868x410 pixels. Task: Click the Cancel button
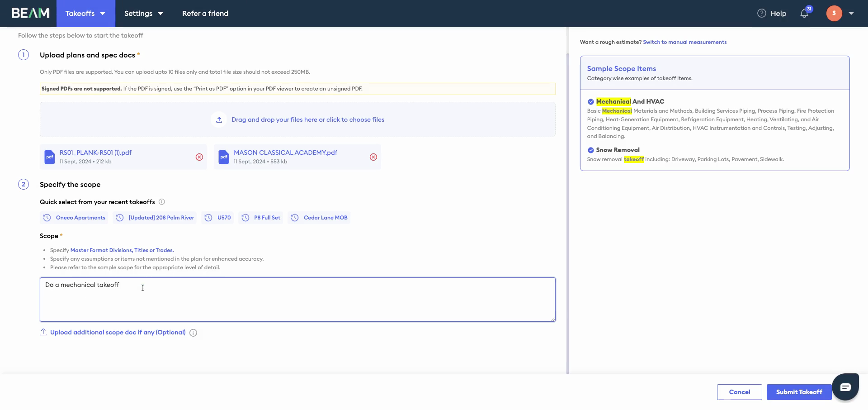coord(740,392)
